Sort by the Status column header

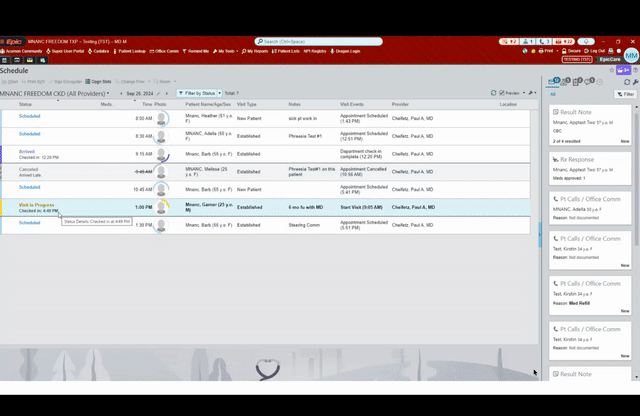tap(25, 105)
